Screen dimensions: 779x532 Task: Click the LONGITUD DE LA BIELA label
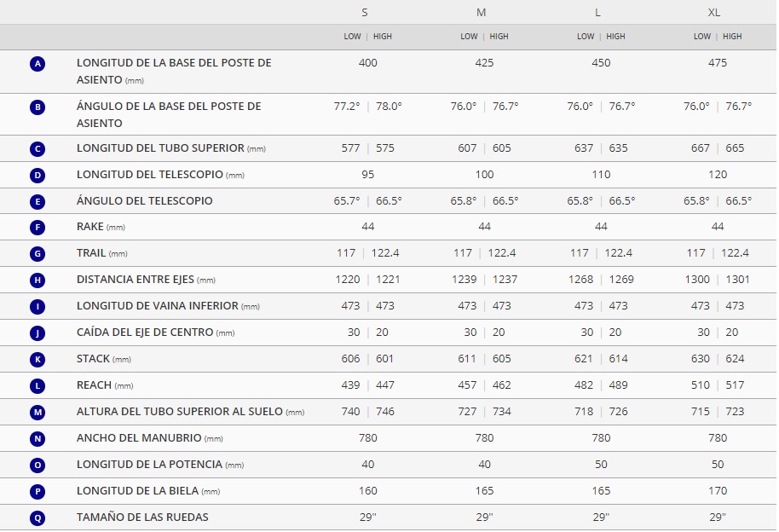tap(137, 490)
